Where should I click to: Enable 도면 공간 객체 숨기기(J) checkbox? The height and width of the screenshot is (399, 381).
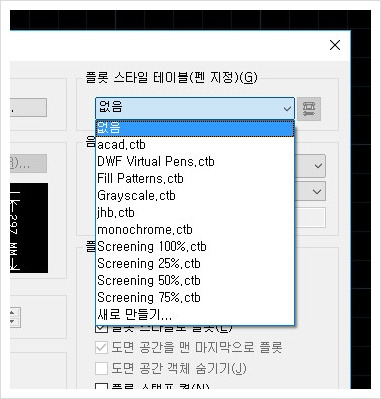coord(101,369)
